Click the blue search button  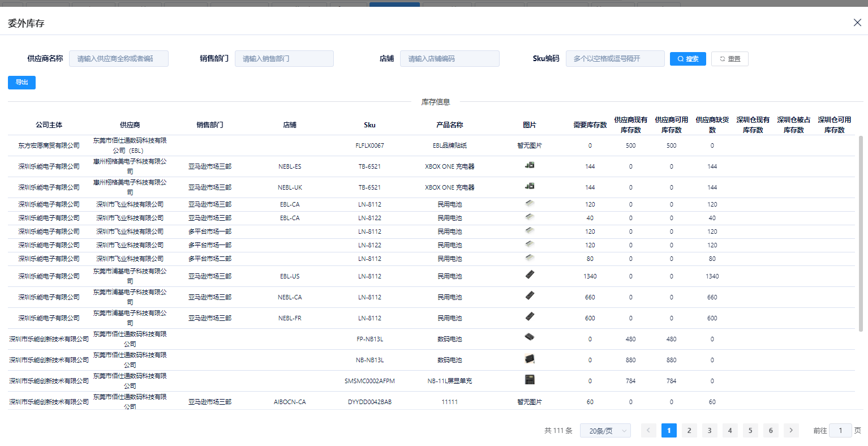click(687, 59)
